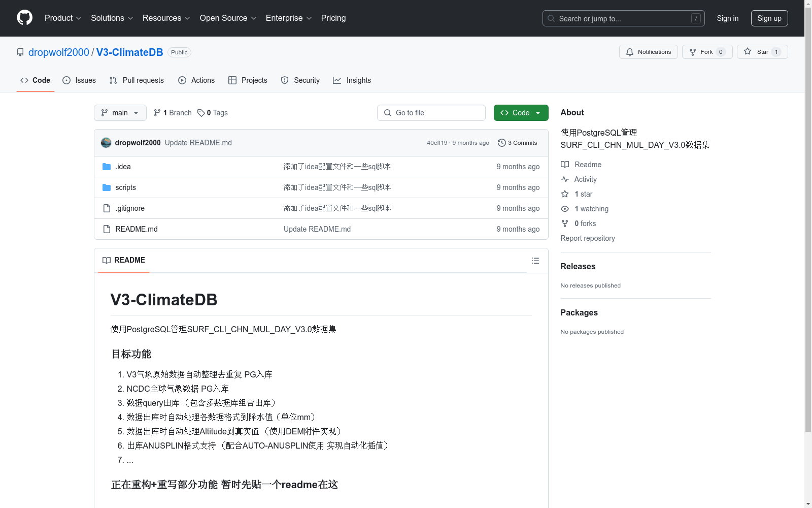812x508 pixels.
Task: Open the Releases heading link
Action: pos(578,266)
